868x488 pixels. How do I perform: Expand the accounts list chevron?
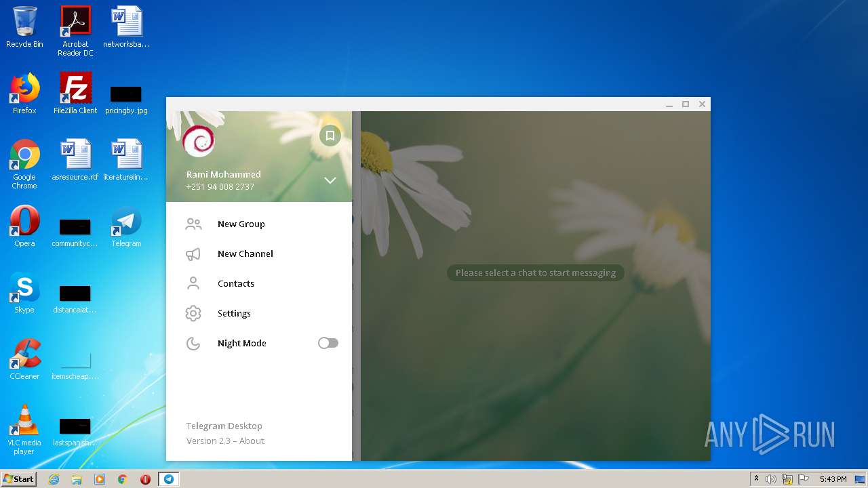click(330, 180)
